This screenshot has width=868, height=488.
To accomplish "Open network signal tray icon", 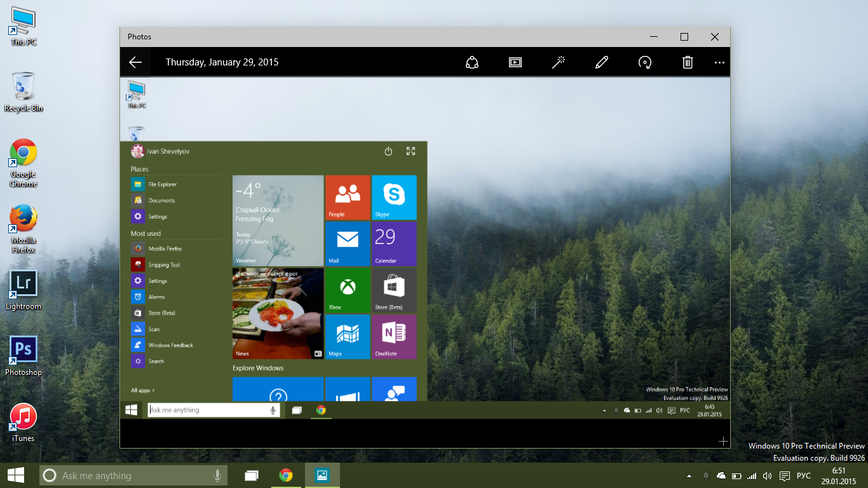I will point(752,476).
